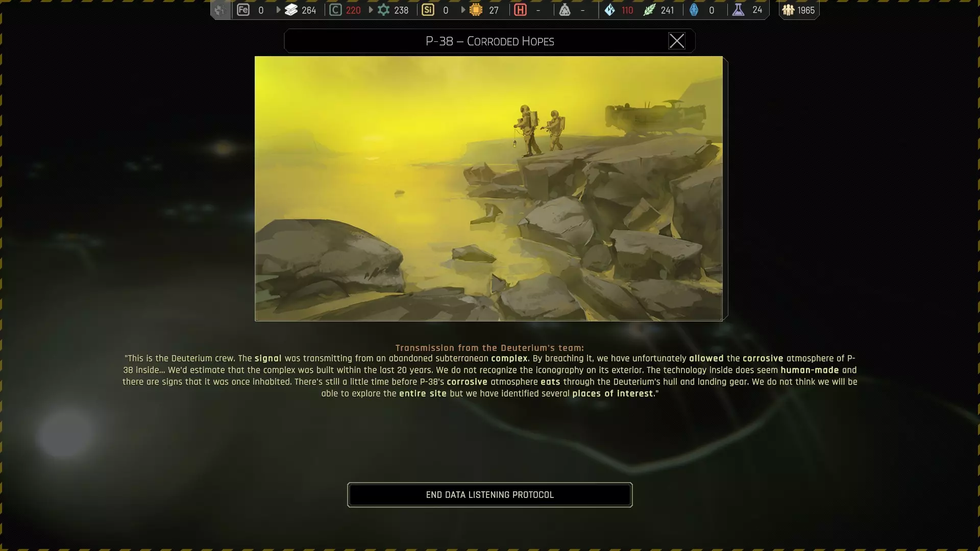Screen dimensions: 980x551
Task: Click the population people icon showing 1965
Action: tap(788, 10)
